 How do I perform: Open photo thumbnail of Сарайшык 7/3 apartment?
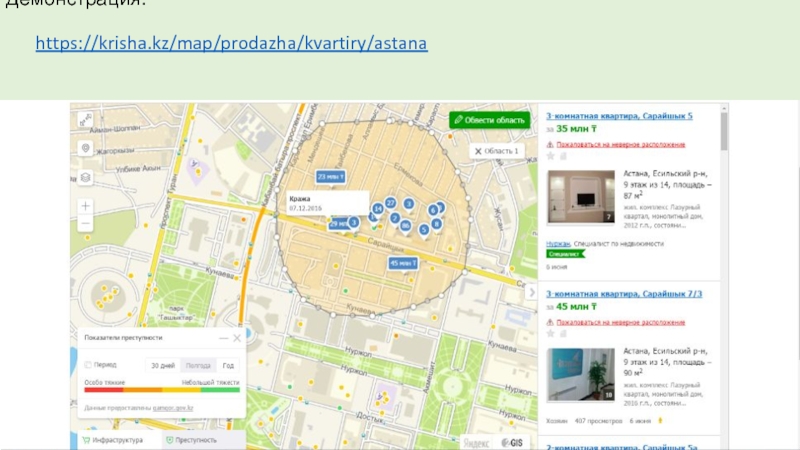click(x=581, y=374)
